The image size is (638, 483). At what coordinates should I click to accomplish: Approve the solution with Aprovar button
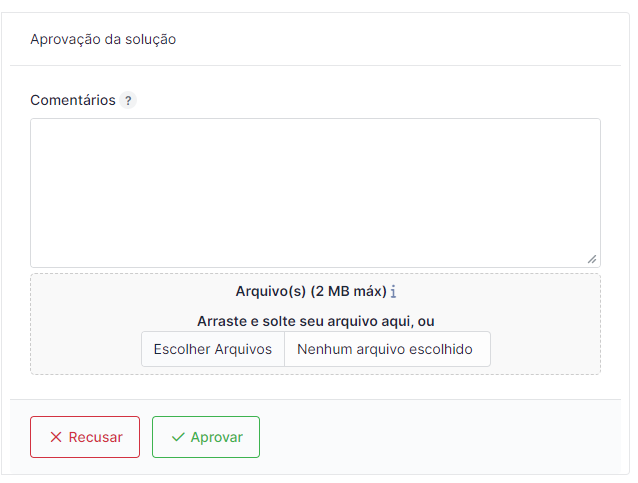206,437
